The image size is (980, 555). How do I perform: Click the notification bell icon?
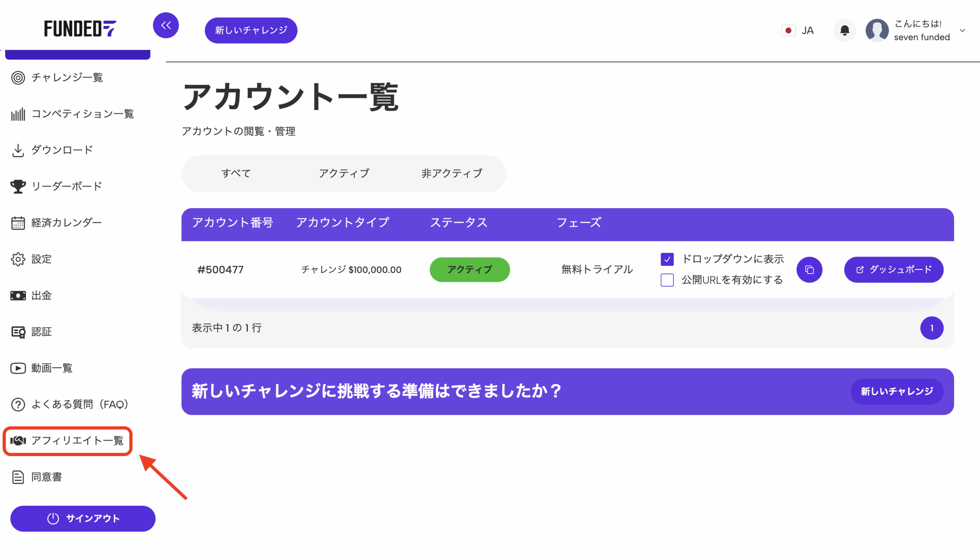tap(844, 30)
